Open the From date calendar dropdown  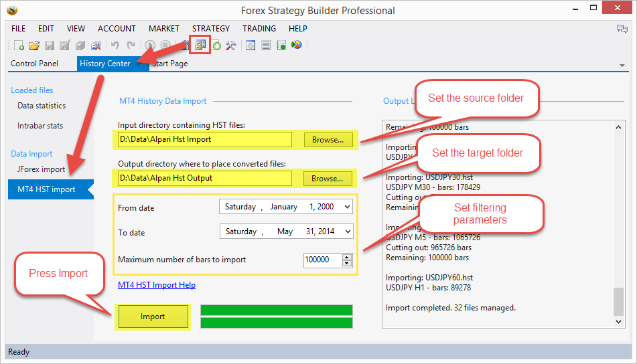348,207
